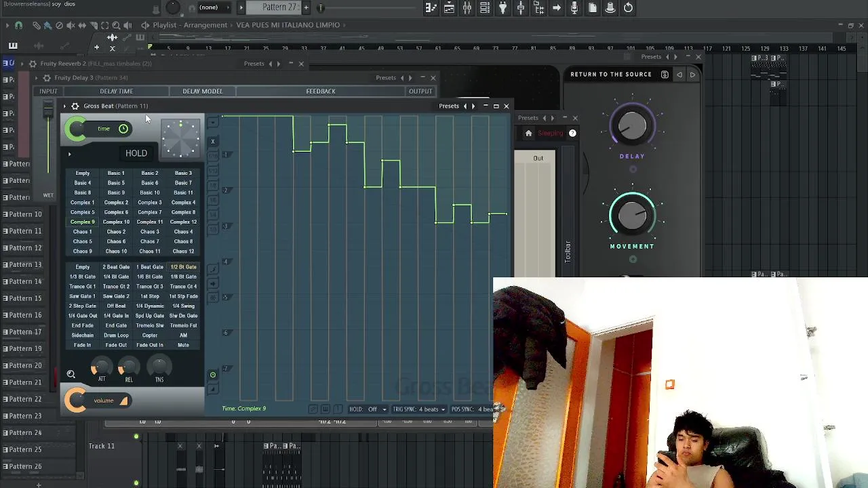Open envelope editor options arrow at top
Screen dimensions: 868x488
point(213,123)
